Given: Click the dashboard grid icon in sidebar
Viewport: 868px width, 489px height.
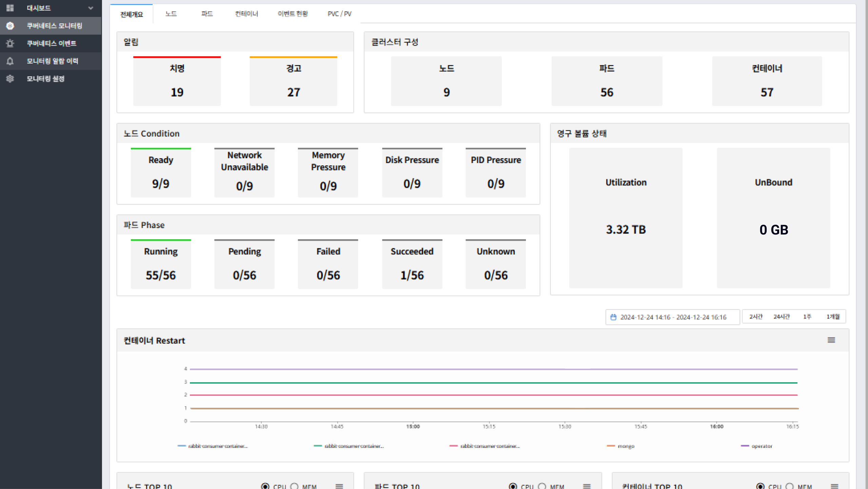Looking at the screenshot, I should tap(10, 8).
